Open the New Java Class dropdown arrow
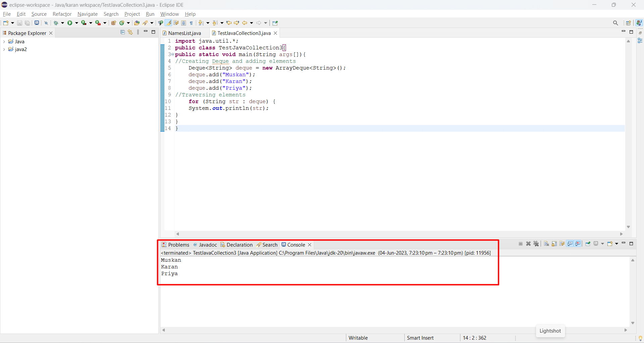This screenshot has width=644, height=343. [128, 23]
